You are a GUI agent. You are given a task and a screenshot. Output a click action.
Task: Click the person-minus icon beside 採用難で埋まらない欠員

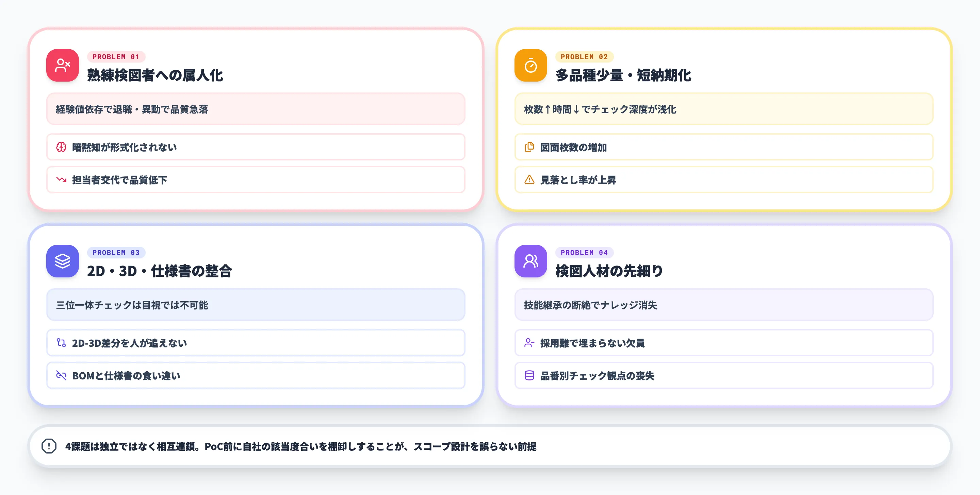(x=529, y=343)
